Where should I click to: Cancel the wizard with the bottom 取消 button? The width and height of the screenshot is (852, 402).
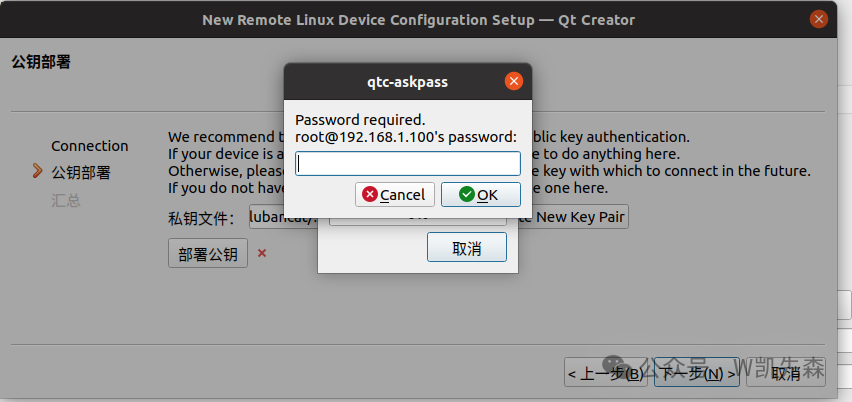[786, 374]
